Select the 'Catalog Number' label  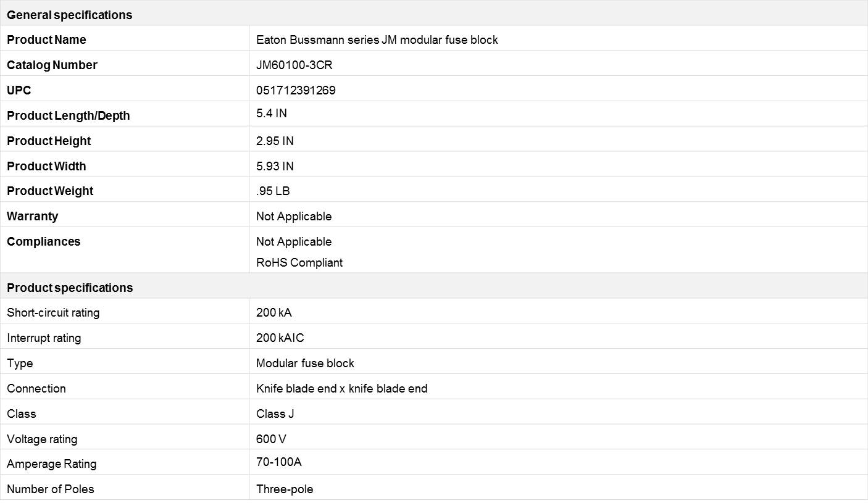tap(52, 65)
